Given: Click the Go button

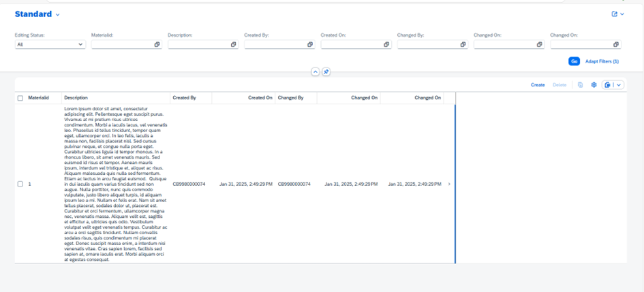Looking at the screenshot, I should point(574,61).
